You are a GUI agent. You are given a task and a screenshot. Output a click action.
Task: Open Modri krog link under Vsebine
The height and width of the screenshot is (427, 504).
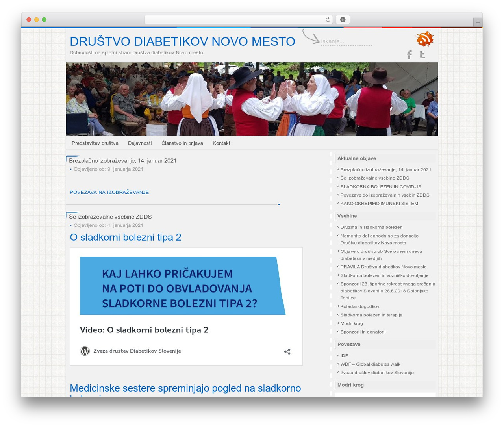[x=352, y=323]
